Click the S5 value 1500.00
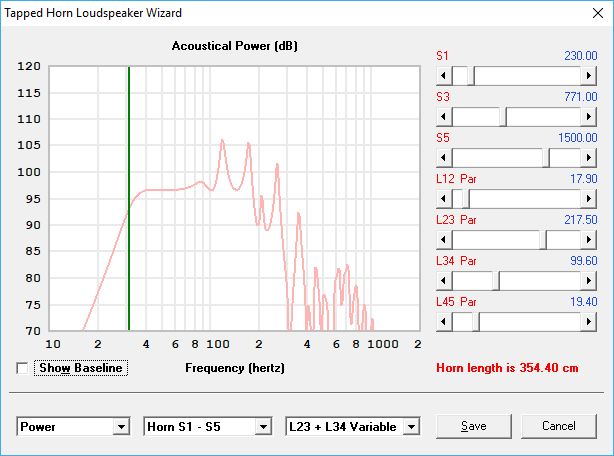The height and width of the screenshot is (456, 614). [578, 138]
